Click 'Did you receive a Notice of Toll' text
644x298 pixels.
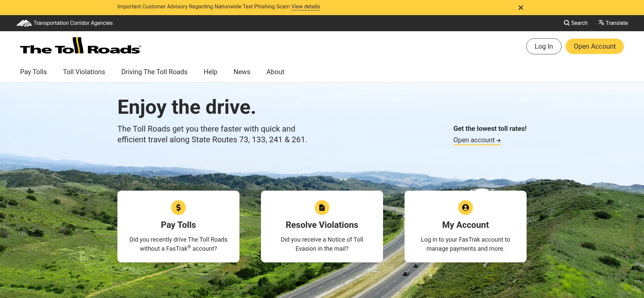click(x=322, y=240)
